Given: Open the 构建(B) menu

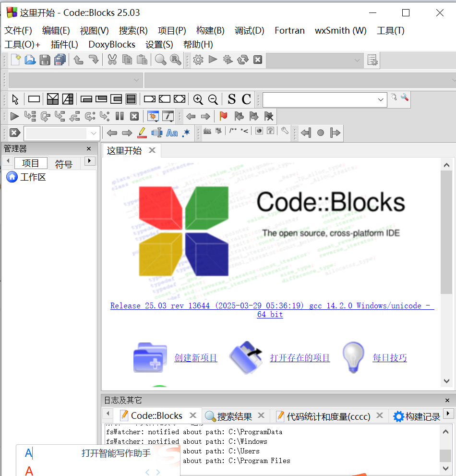Looking at the screenshot, I should [210, 31].
